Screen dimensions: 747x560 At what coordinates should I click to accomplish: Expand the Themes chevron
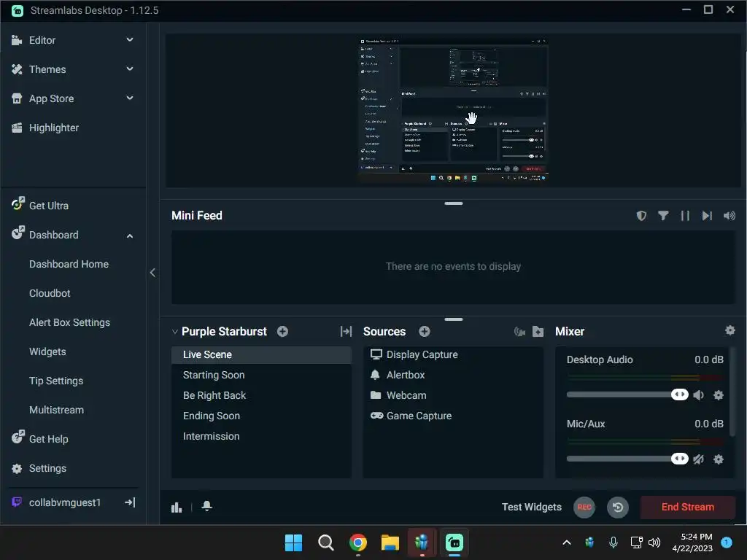click(130, 69)
